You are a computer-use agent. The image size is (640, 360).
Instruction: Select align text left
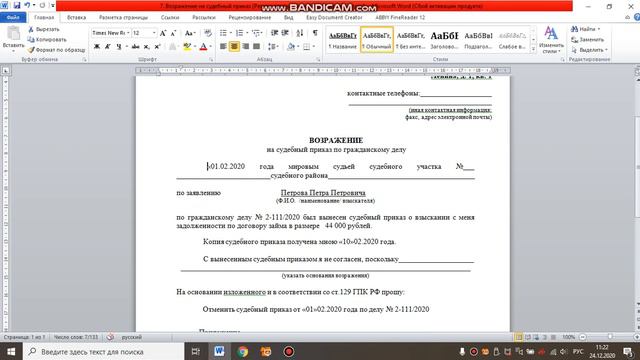pyautogui.click(x=223, y=47)
